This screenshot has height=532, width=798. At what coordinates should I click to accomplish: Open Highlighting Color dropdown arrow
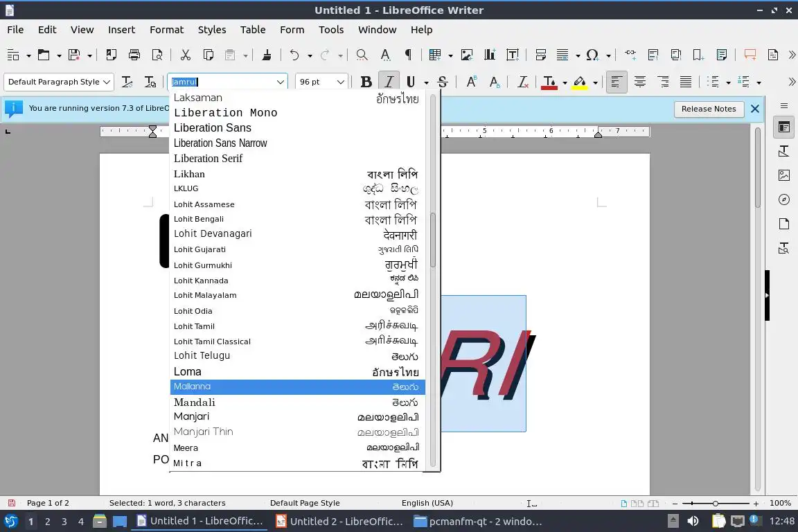coord(595,82)
